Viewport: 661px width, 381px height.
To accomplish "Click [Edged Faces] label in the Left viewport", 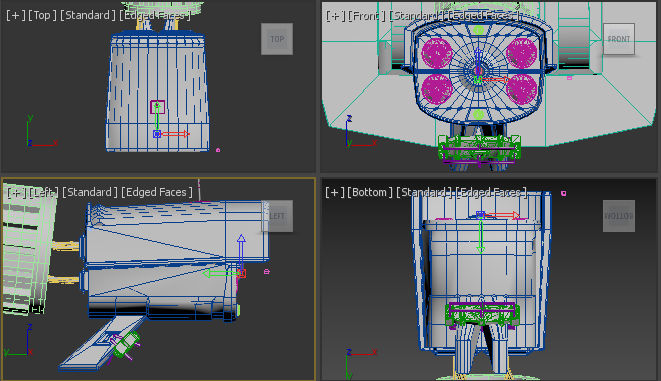I will [157, 192].
